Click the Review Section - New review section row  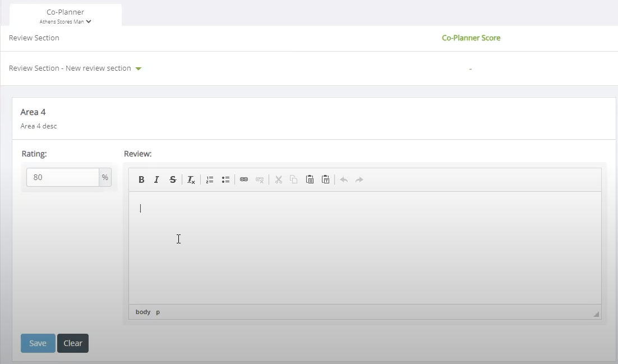[309, 68]
